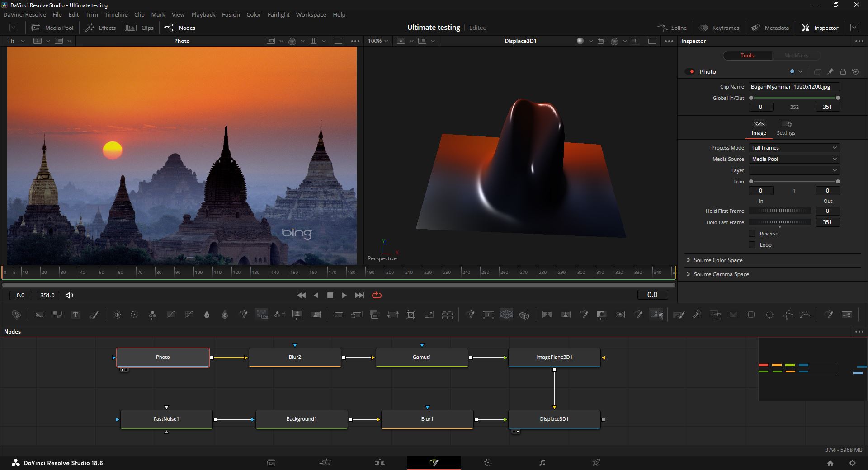Play the composition forward
The height and width of the screenshot is (470, 868).
pyautogui.click(x=344, y=295)
